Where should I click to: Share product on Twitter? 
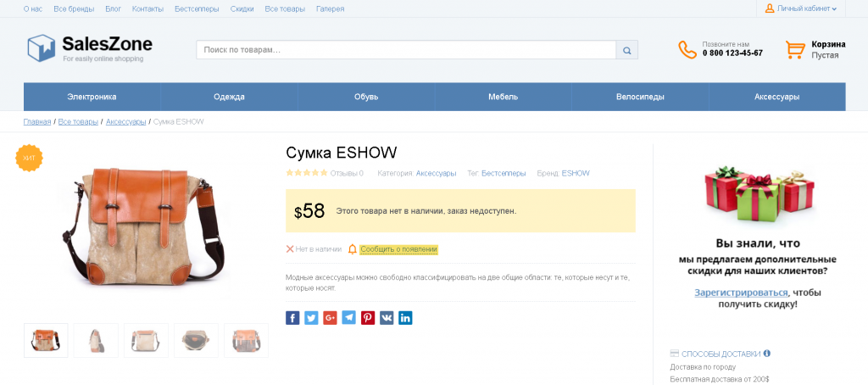pos(311,318)
